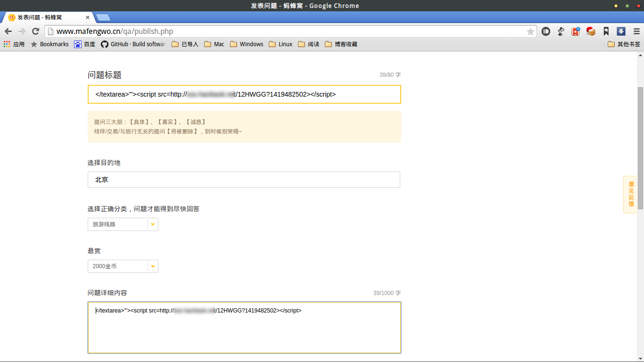Open the GitHub bookmark

pyautogui.click(x=133, y=44)
